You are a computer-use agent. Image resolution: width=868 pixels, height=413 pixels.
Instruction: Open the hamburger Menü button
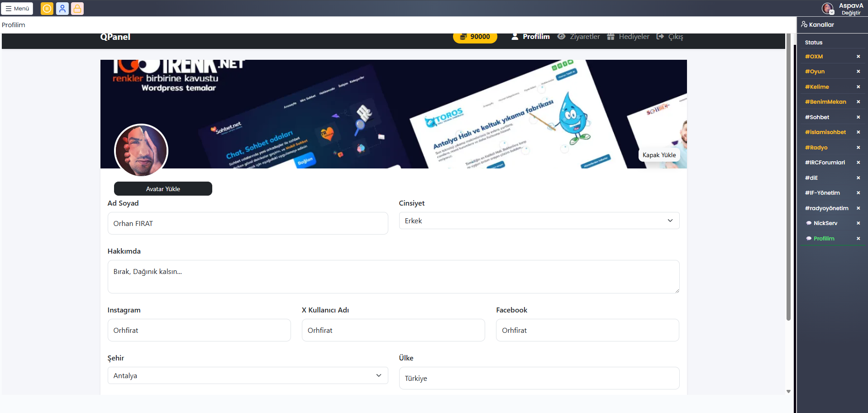[17, 9]
